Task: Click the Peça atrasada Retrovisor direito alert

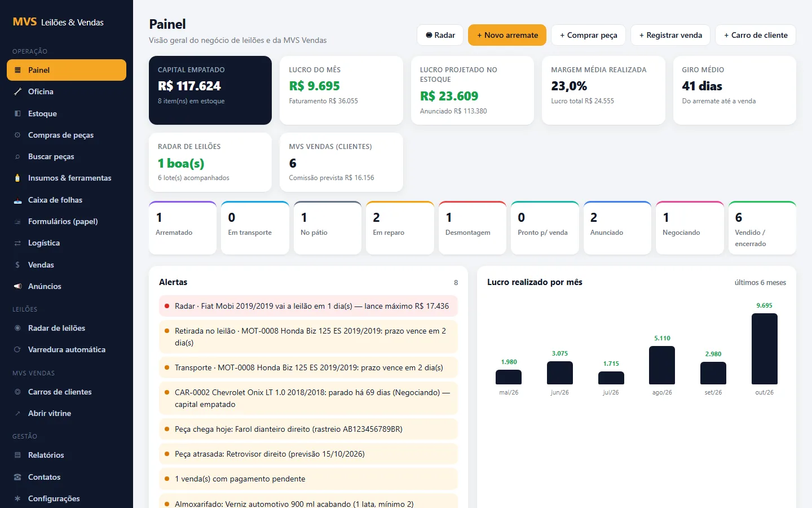Action: [308, 454]
